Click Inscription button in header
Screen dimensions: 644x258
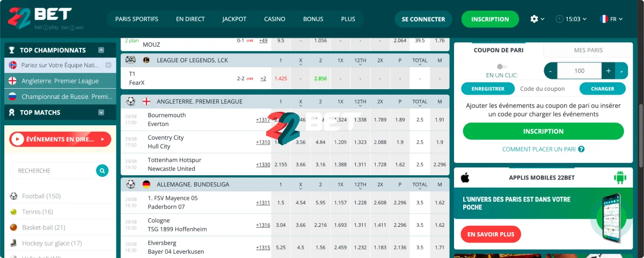click(x=490, y=19)
